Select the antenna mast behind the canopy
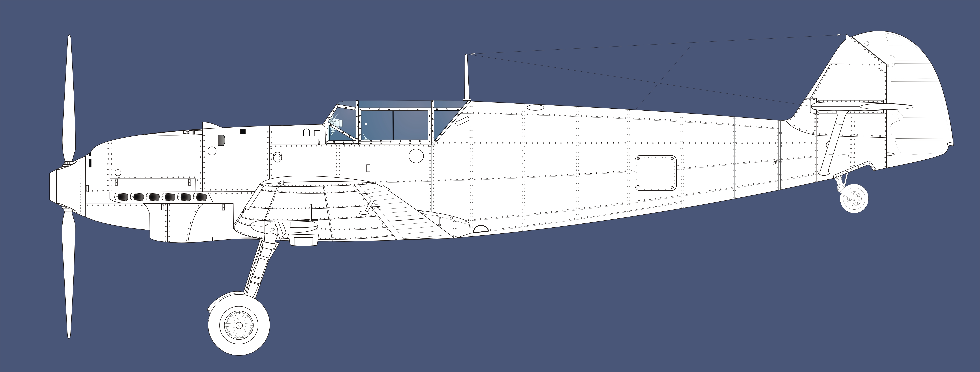 pos(466,77)
